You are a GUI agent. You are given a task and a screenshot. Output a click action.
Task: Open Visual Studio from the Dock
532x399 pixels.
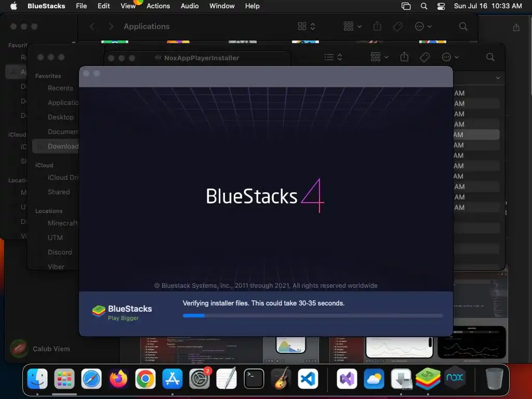click(347, 379)
